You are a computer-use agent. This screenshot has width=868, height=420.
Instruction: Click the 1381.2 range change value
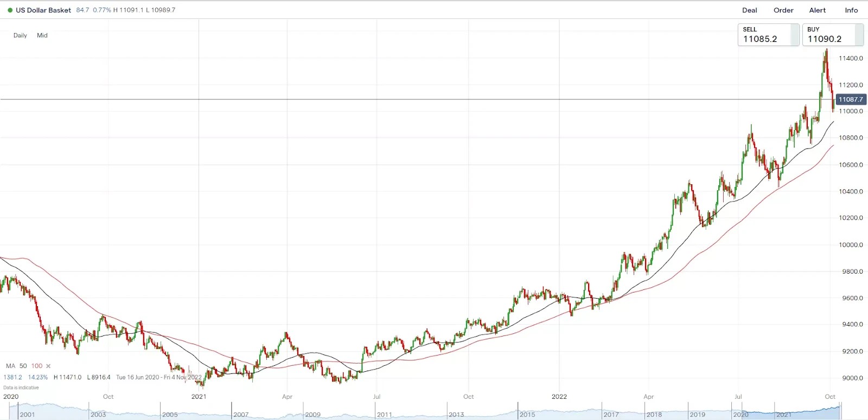(13, 378)
